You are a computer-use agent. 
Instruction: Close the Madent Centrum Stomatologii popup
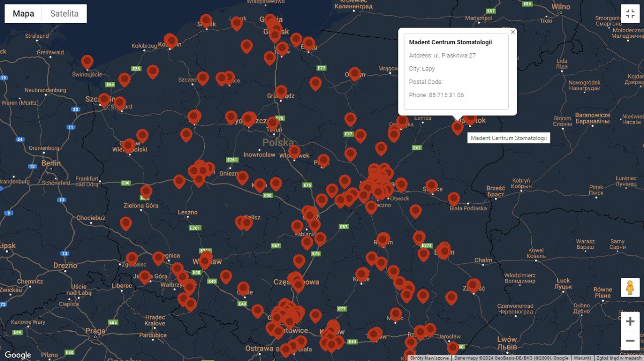(x=513, y=32)
